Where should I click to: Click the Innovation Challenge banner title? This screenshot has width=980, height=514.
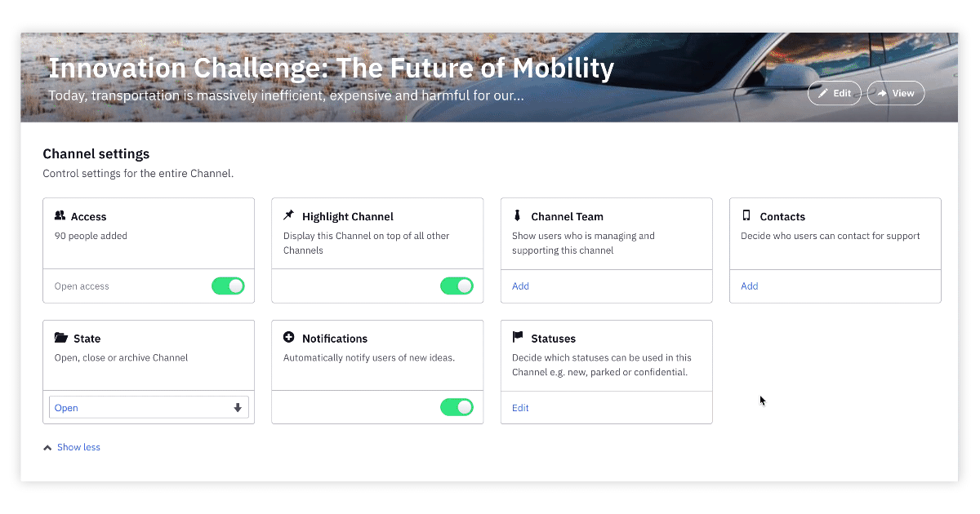coord(331,68)
